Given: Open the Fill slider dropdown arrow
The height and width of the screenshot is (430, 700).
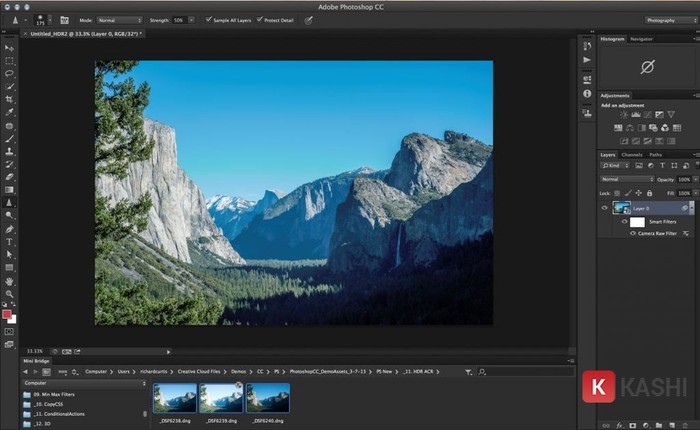Looking at the screenshot, I should pos(695,193).
